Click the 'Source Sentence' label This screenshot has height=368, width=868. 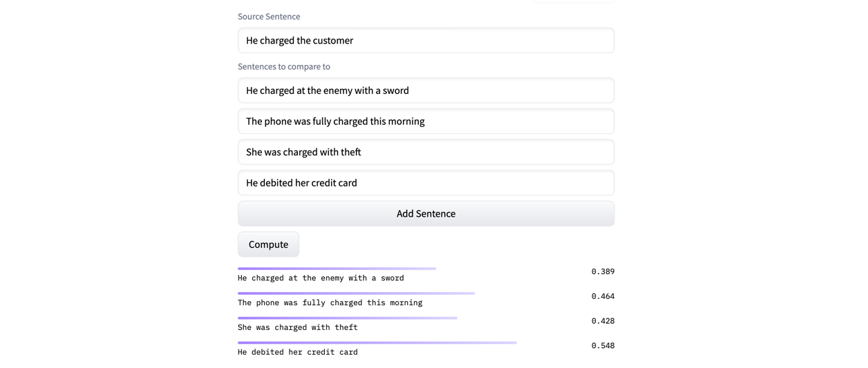pos(269,17)
